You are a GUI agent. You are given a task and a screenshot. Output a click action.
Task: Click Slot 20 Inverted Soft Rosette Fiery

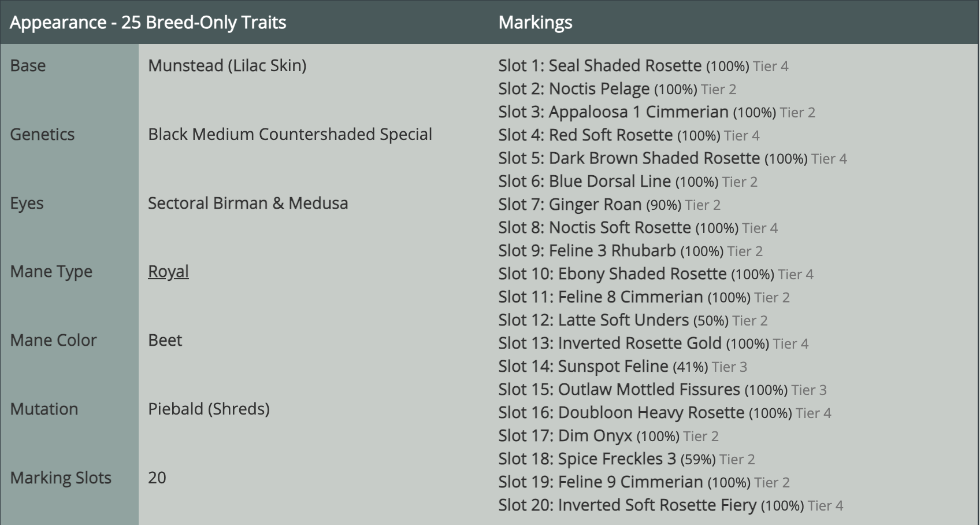pos(671,505)
